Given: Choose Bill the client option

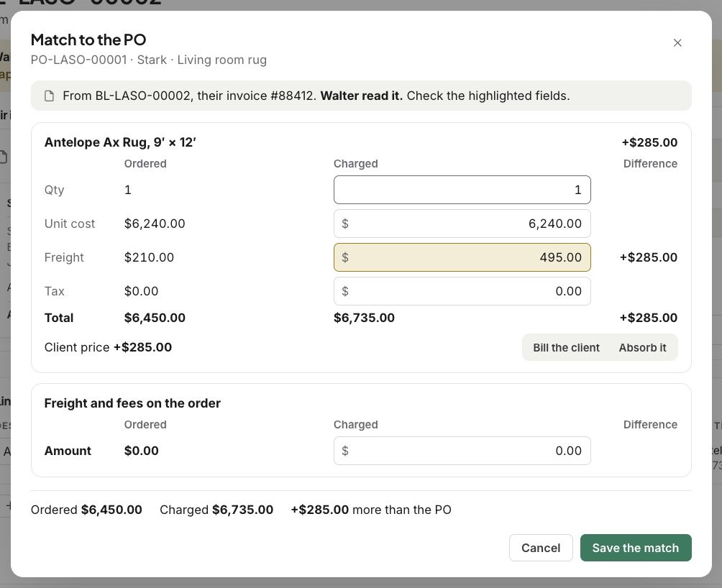Looking at the screenshot, I should (x=566, y=347).
